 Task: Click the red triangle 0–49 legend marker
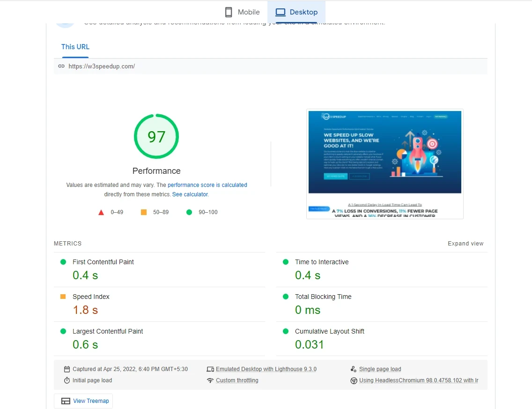(x=101, y=212)
